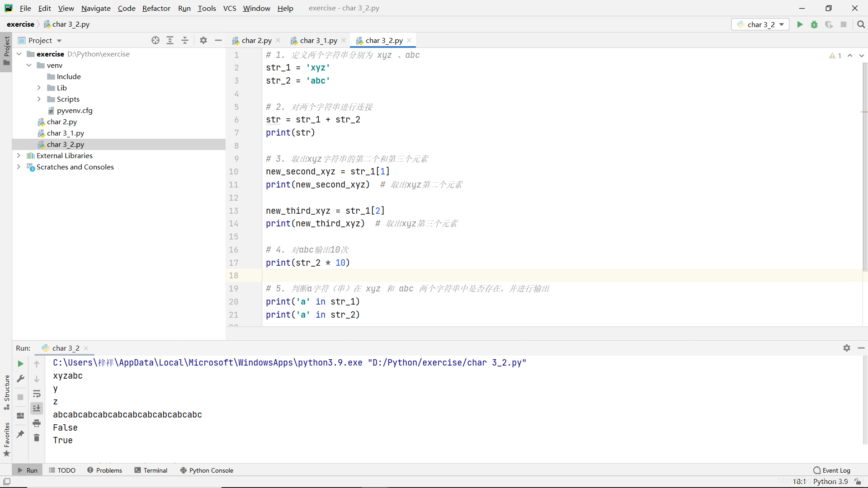Expand the Scripts folder
This screenshot has height=488, width=868.
pyautogui.click(x=39, y=99)
